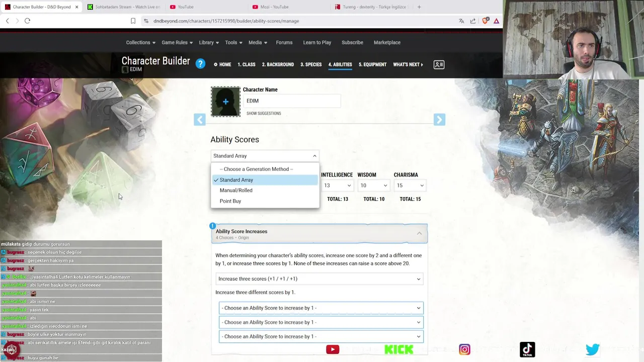Screen dimensions: 644x362
Task: Choose the Manual/Rolled option
Action: 265,190
